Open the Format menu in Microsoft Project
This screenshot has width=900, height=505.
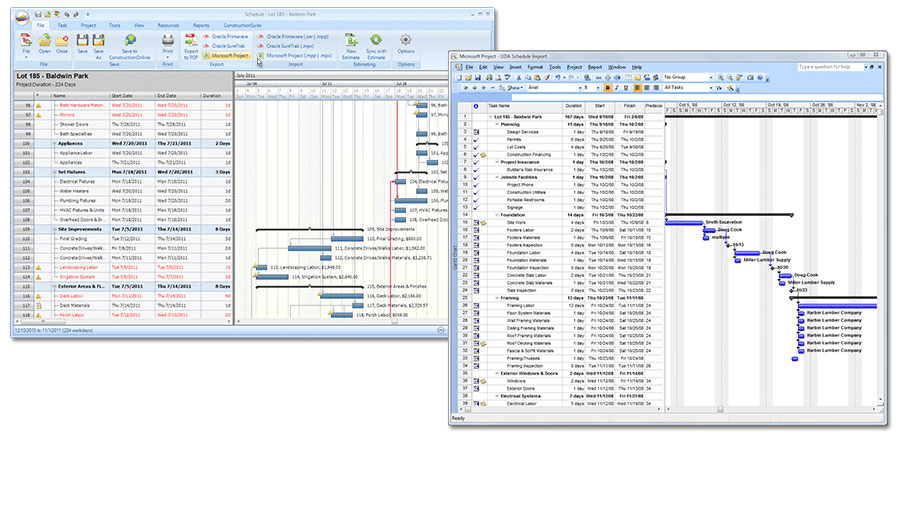pos(535,67)
